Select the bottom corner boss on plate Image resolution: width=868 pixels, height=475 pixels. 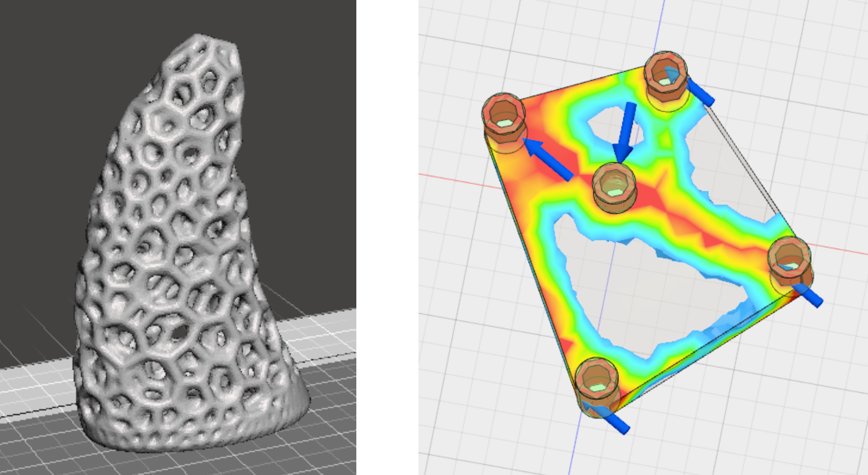[x=597, y=387]
